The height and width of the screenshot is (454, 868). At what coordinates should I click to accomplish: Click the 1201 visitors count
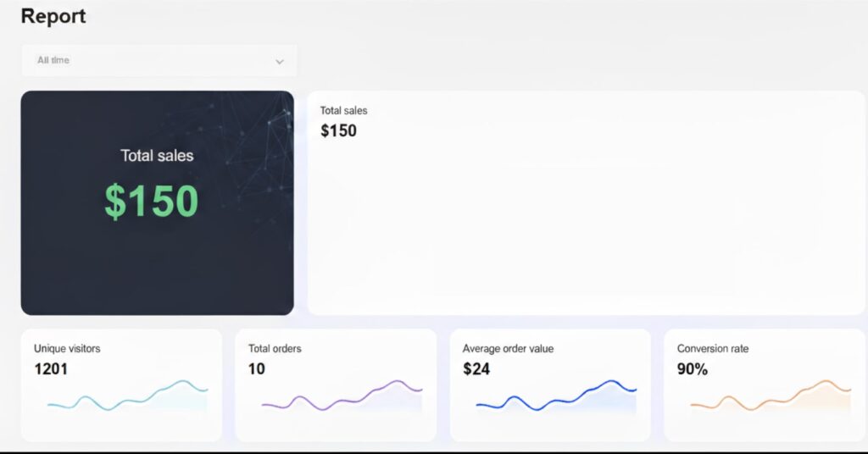[51, 369]
